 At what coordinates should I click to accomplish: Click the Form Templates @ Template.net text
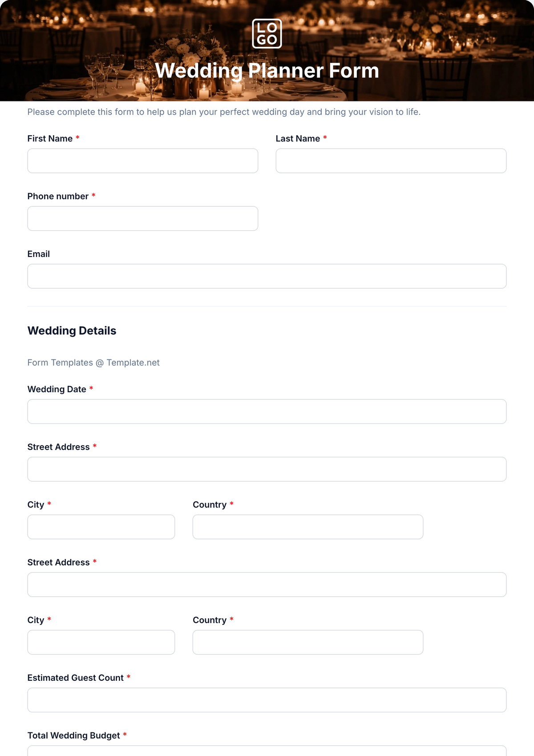click(93, 362)
